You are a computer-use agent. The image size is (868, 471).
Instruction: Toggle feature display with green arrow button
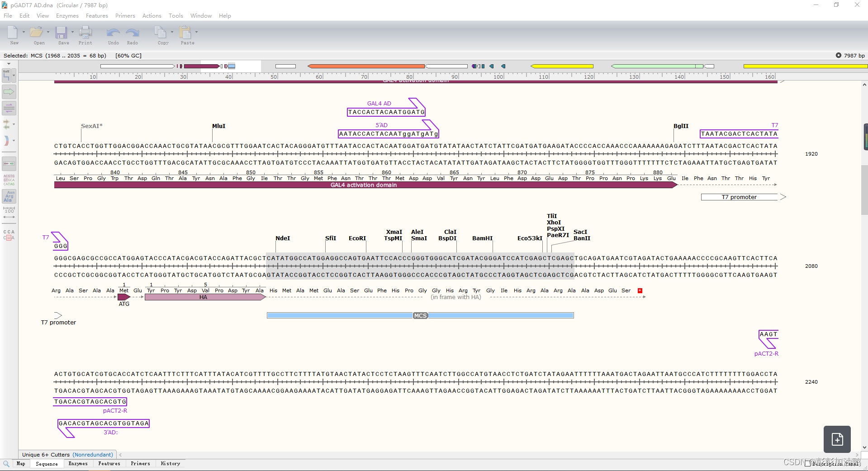9,92
